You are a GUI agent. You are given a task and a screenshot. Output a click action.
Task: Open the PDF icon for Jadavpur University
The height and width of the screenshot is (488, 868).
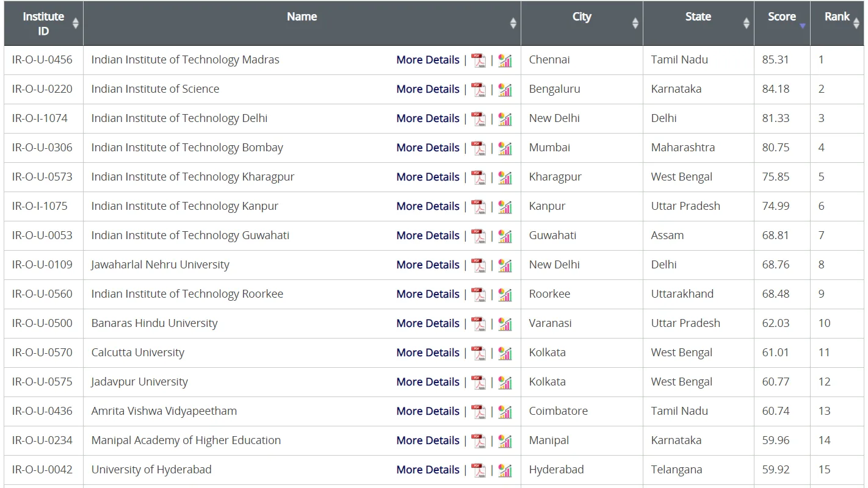(479, 382)
